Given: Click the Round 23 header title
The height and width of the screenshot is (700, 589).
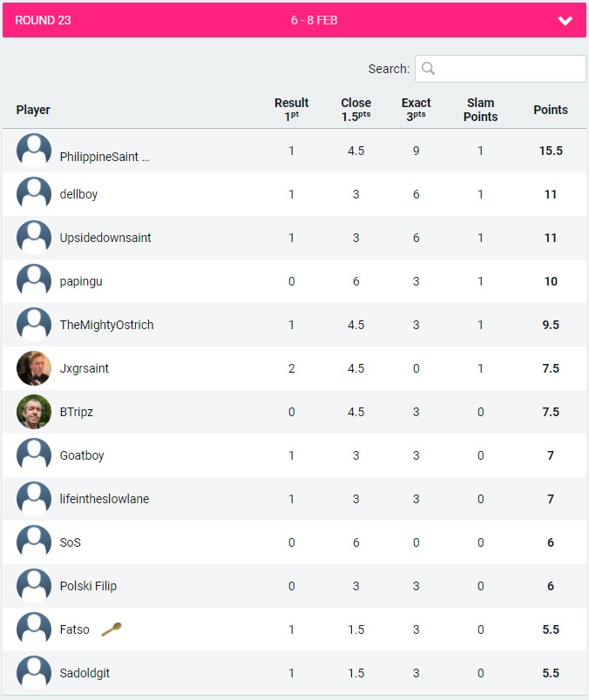Looking at the screenshot, I should click(x=43, y=20).
